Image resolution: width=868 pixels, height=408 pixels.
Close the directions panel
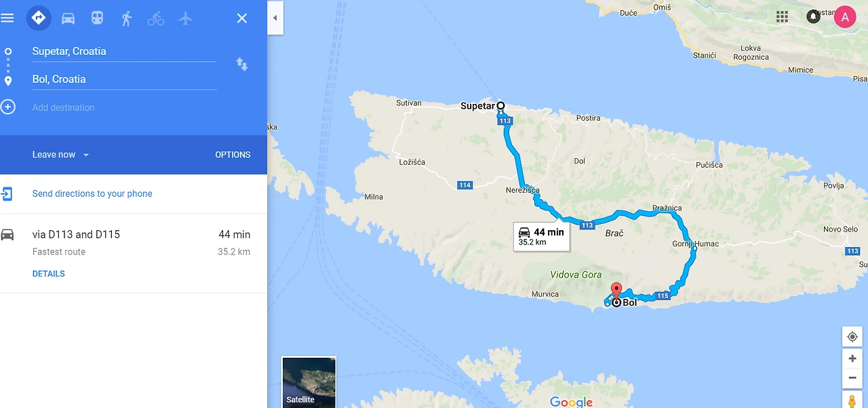tap(242, 18)
